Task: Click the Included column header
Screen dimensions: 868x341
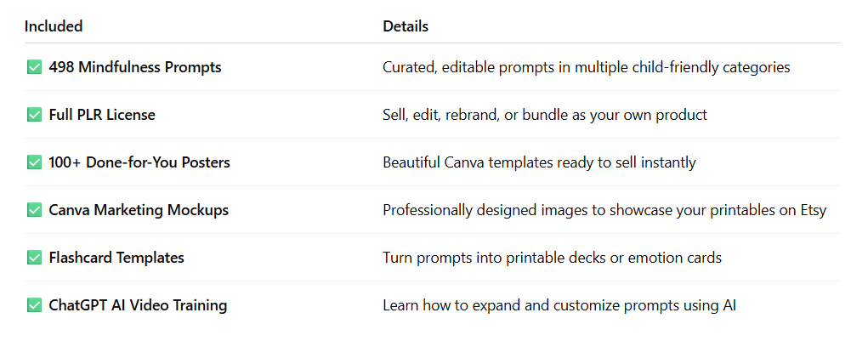Action: (54, 26)
